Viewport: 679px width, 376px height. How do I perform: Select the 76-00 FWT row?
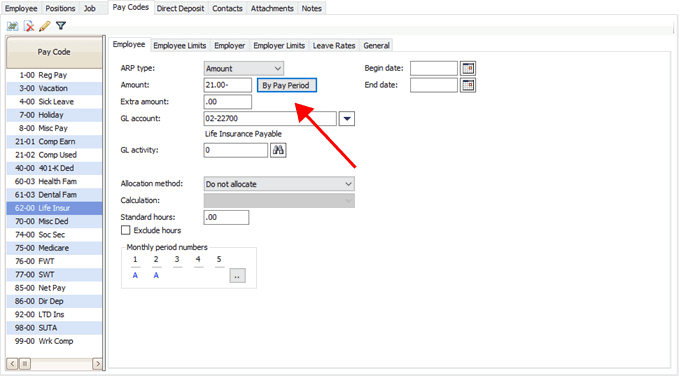click(54, 262)
